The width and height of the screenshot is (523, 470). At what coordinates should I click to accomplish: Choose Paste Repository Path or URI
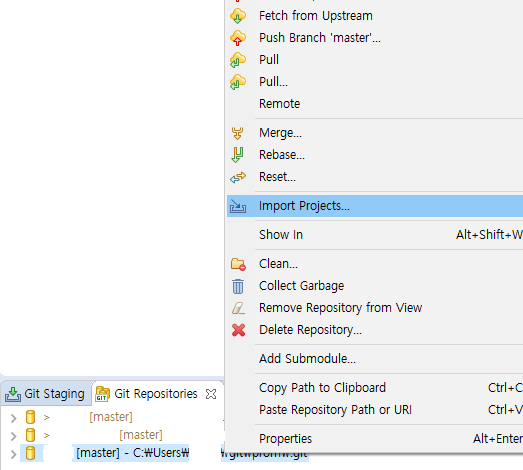375,410
